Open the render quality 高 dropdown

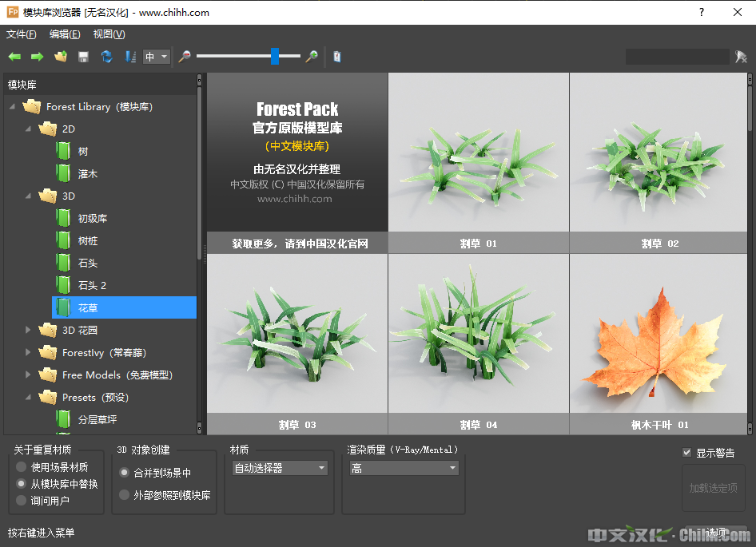point(403,468)
